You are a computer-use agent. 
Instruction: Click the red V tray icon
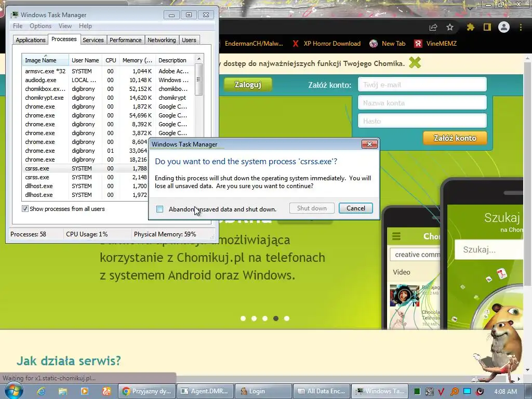click(x=442, y=392)
